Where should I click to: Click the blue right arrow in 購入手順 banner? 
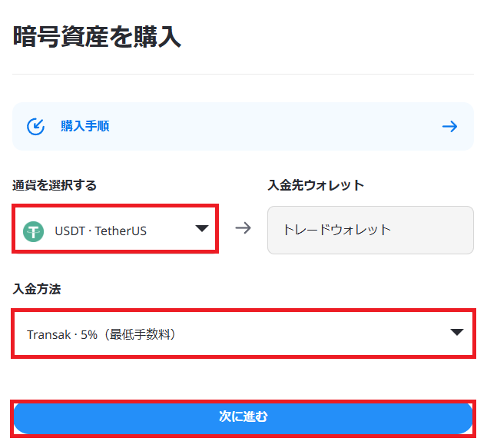(449, 127)
